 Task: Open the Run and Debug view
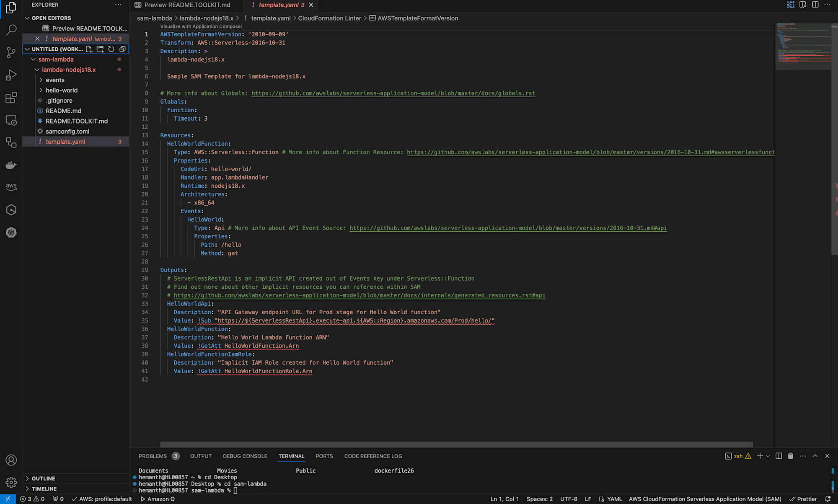pos(11,75)
